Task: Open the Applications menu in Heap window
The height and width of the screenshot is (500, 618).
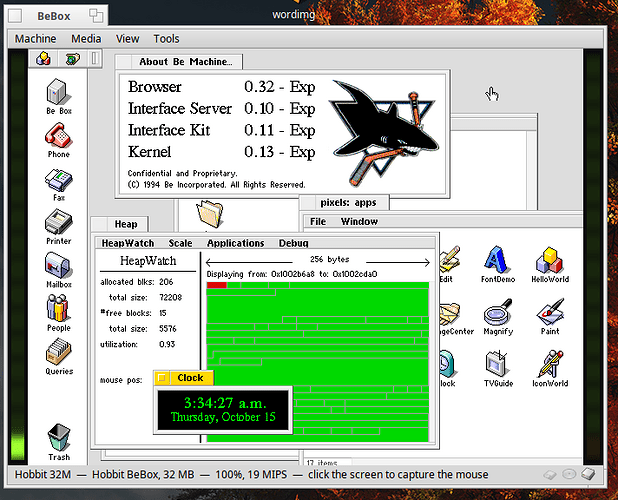Action: [235, 243]
